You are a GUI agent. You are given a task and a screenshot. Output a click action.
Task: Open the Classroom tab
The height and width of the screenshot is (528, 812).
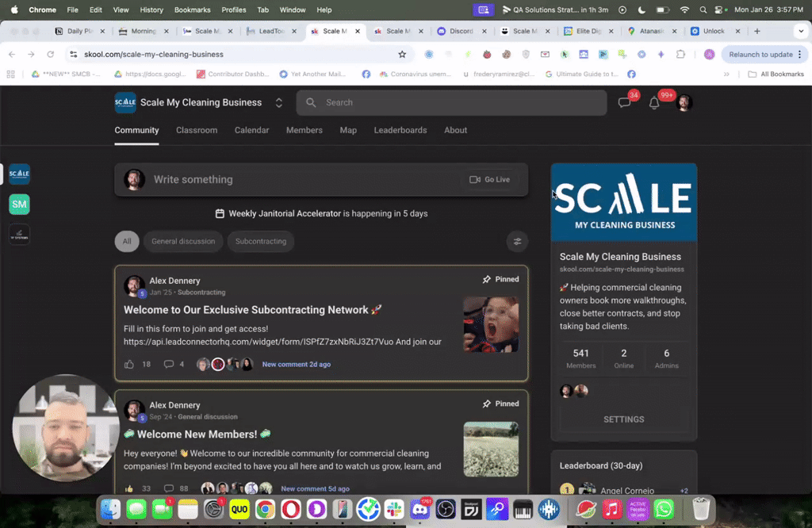point(197,131)
